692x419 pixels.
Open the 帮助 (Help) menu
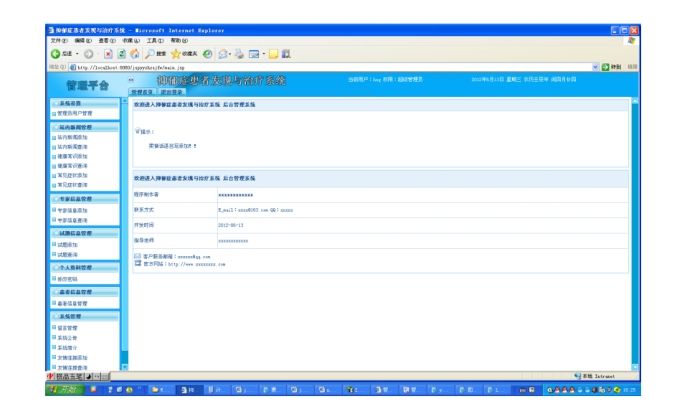pos(179,41)
